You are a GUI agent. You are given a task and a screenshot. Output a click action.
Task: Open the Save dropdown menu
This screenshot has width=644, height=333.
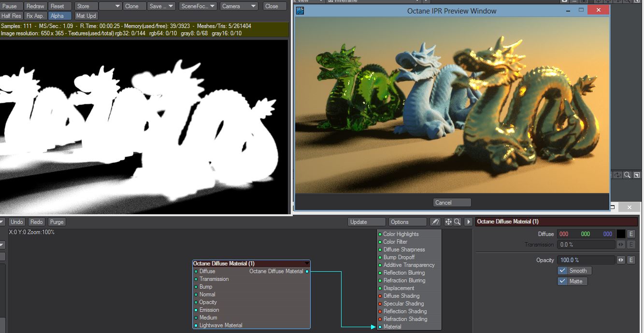click(x=161, y=6)
